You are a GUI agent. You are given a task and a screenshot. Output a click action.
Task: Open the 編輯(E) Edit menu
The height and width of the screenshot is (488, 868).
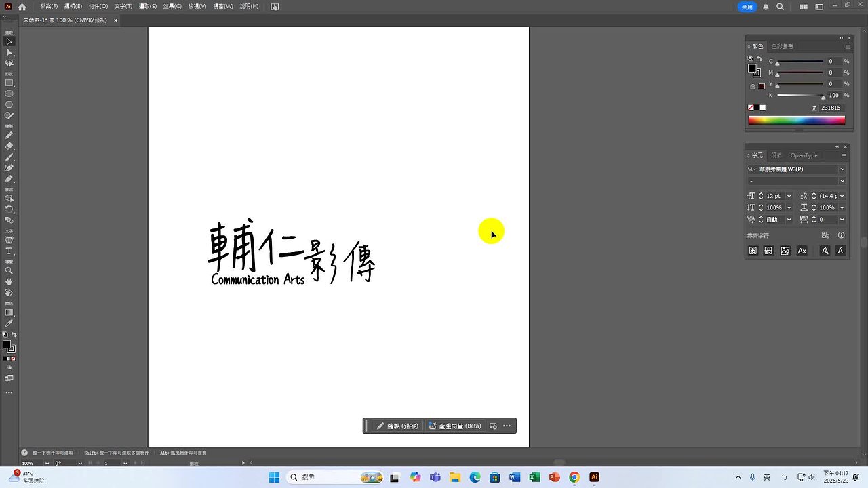[73, 6]
